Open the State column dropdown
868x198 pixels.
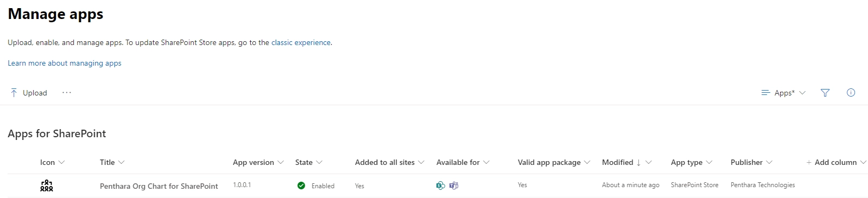point(309,162)
